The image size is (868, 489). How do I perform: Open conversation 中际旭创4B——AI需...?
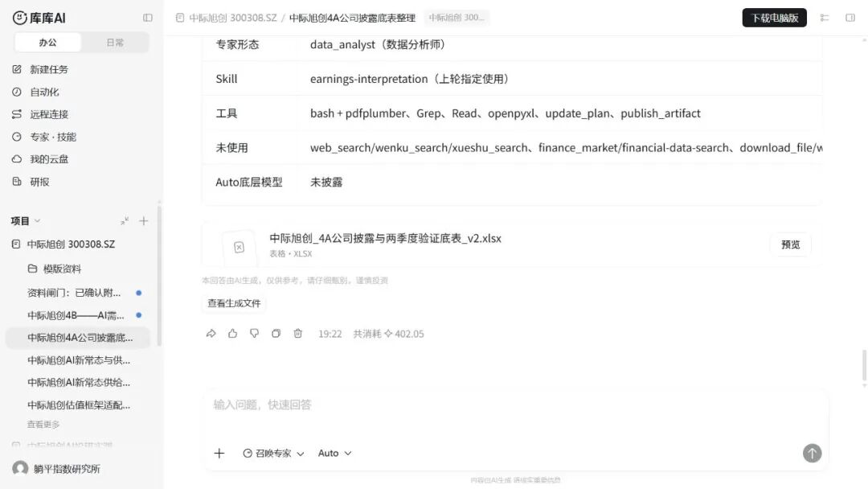[76, 315]
